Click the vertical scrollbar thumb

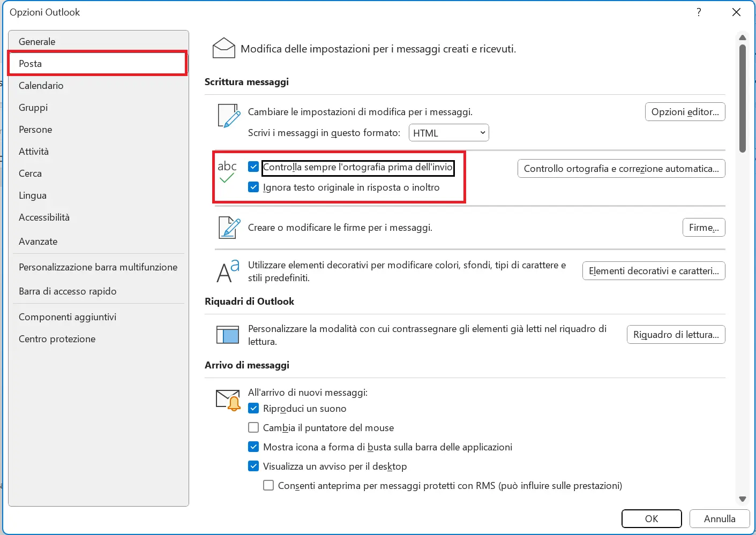[742, 99]
